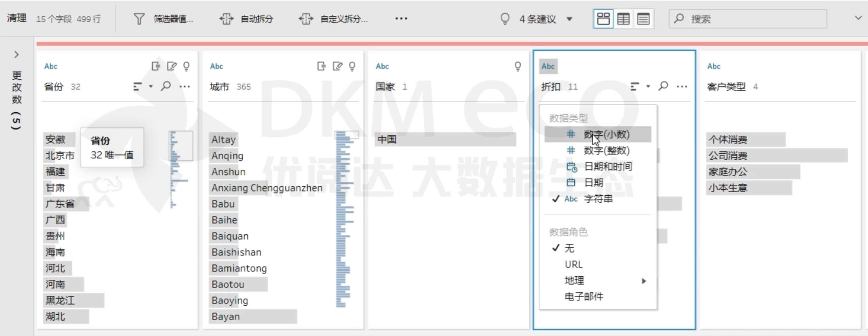The image size is (868, 336).
Task: Expand the collapsed changes panel chevron
Action: (x=17, y=54)
